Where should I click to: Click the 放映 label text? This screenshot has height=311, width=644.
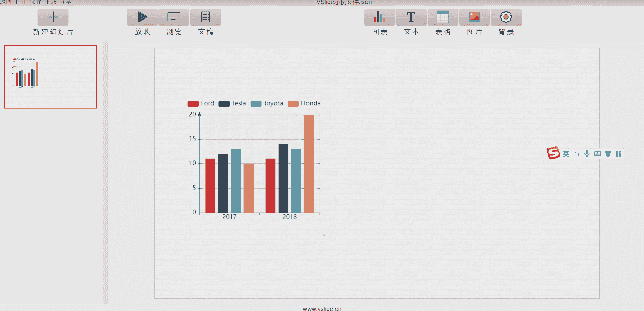[x=143, y=32]
